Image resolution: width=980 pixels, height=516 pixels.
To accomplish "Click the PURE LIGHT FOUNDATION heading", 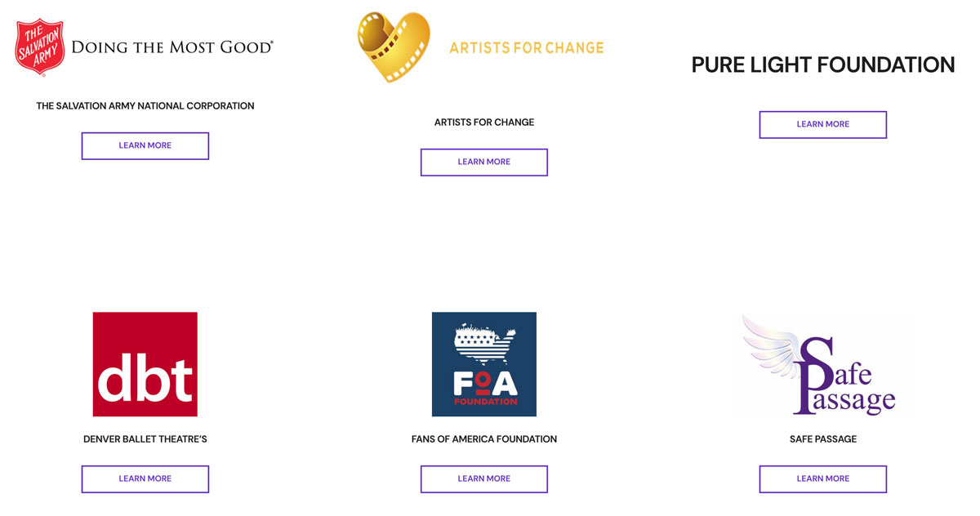I will coord(823,65).
